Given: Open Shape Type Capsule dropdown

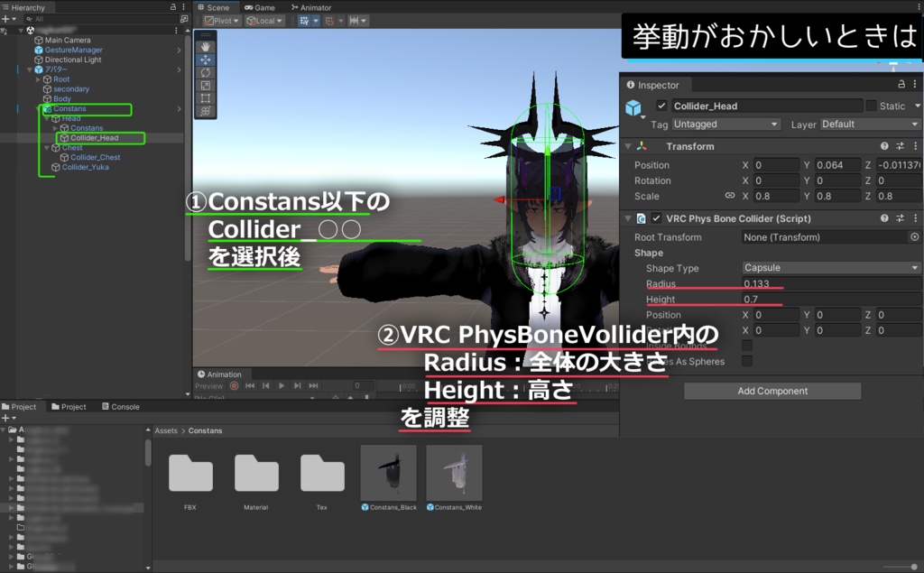Looking at the screenshot, I should pos(831,268).
